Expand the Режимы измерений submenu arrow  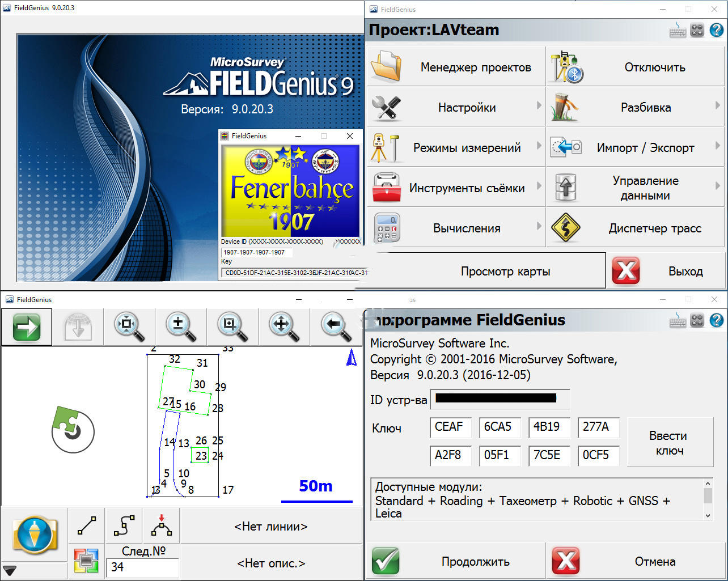coord(539,146)
